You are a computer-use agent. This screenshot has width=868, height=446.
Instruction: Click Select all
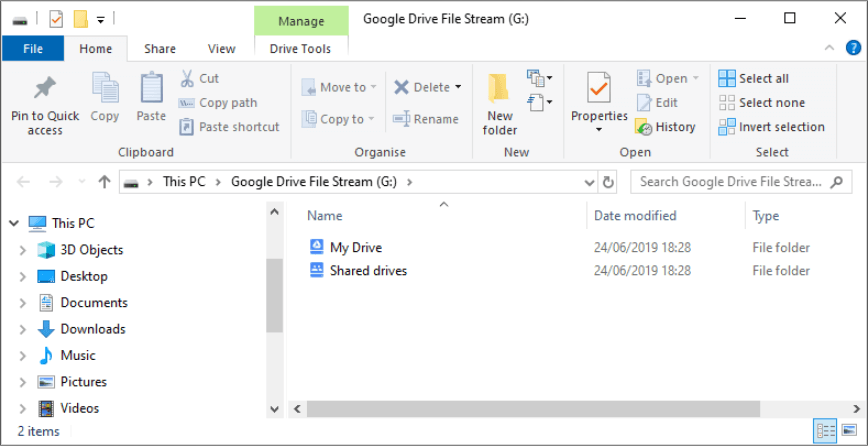753,79
